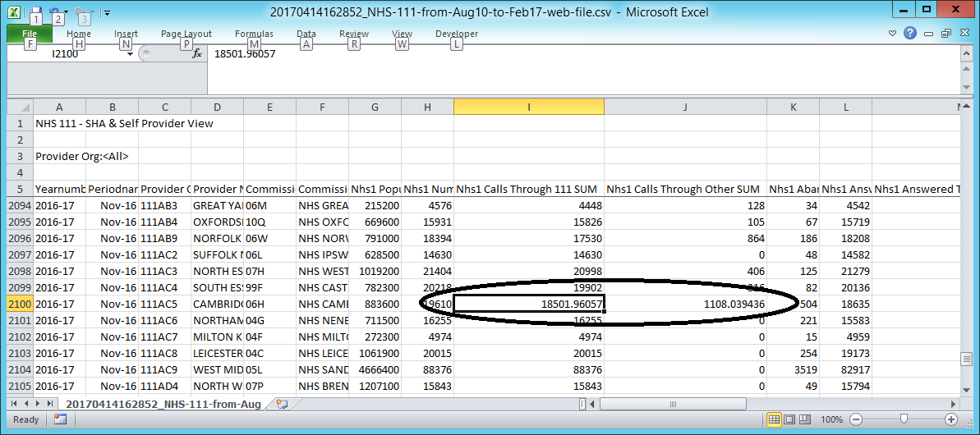980x435 pixels.
Task: Click the Redo arrow icon
Action: pyautogui.click(x=81, y=11)
